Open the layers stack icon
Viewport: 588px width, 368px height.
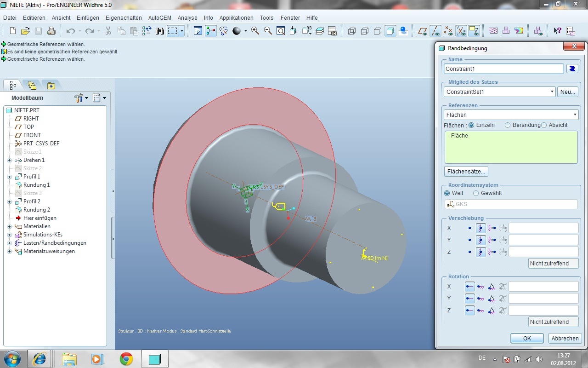pos(320,31)
